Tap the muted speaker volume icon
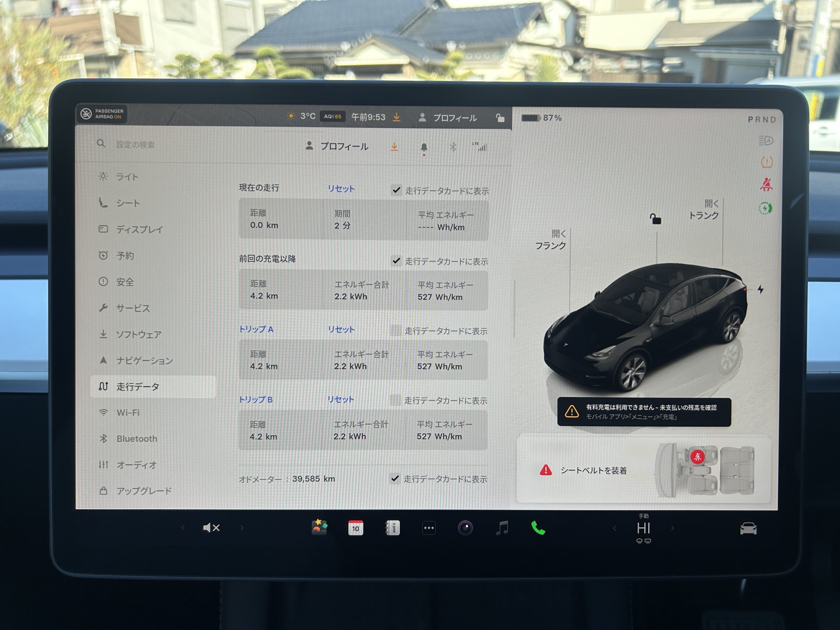The height and width of the screenshot is (630, 840). [x=211, y=528]
